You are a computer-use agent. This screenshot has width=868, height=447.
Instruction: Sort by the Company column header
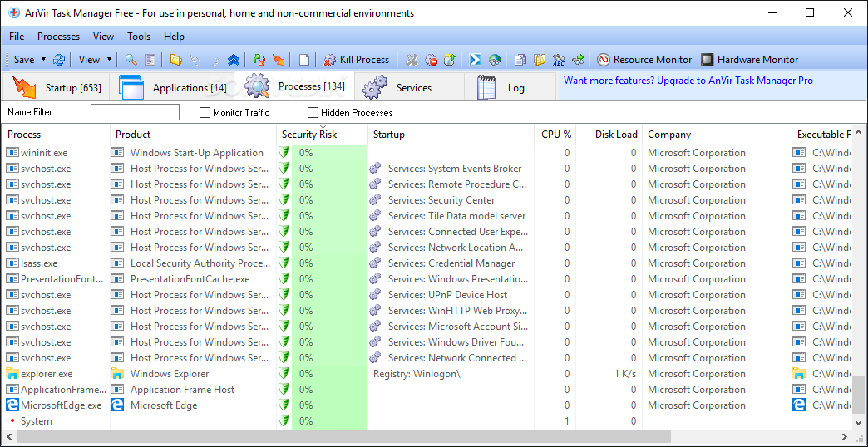pos(718,135)
